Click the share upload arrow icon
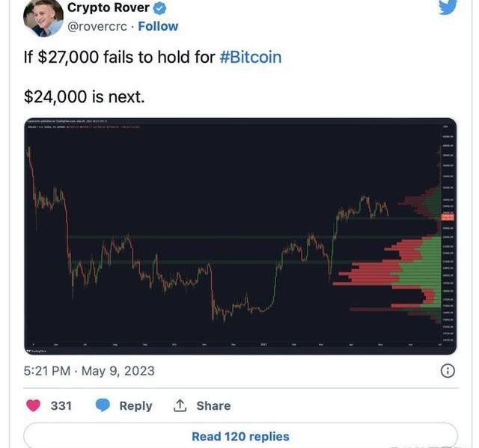This screenshot has width=479, height=448. click(x=180, y=405)
